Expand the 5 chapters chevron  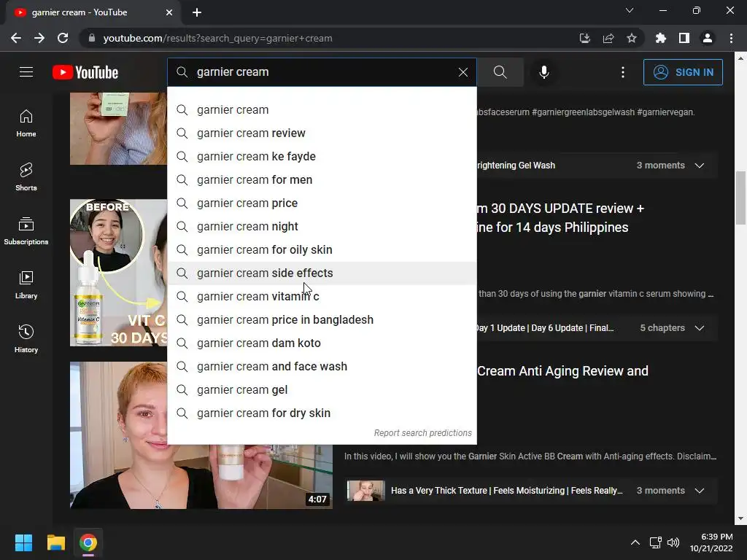click(x=700, y=327)
